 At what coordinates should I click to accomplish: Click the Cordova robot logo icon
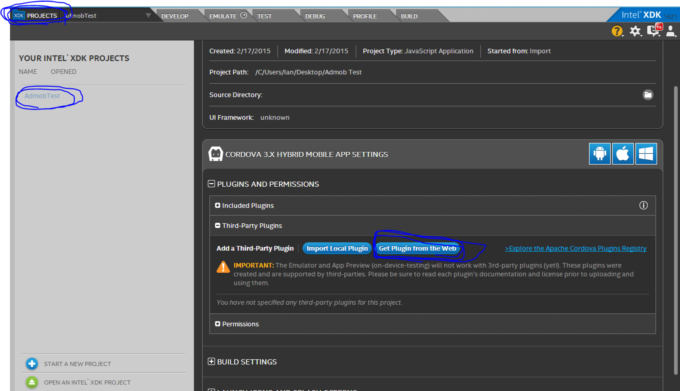(x=216, y=154)
